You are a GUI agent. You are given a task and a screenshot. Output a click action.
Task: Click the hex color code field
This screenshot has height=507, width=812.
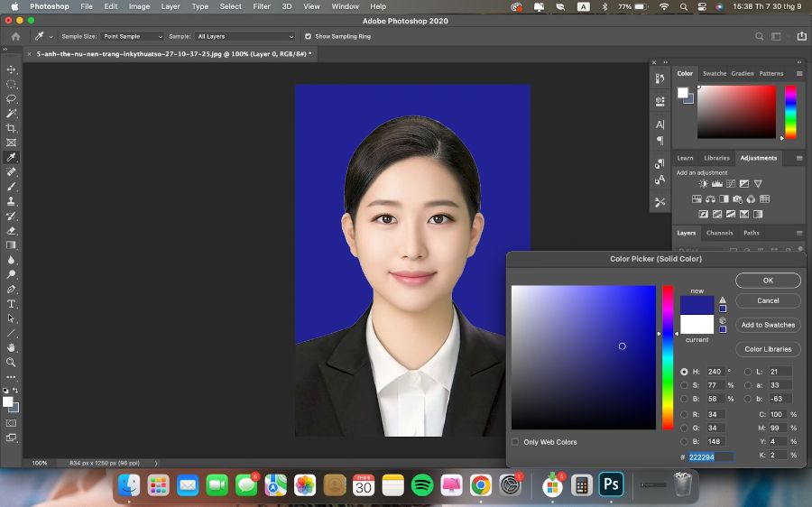[711, 456]
